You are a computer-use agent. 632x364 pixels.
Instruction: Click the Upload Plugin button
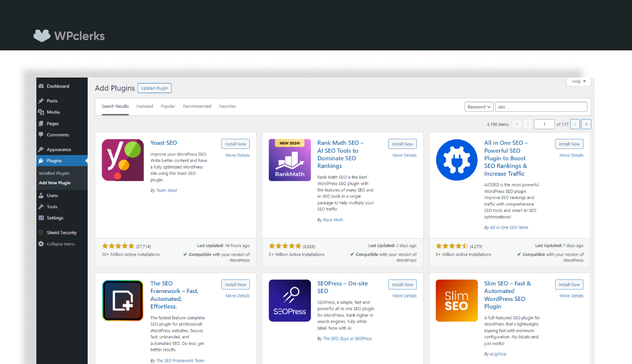point(155,88)
